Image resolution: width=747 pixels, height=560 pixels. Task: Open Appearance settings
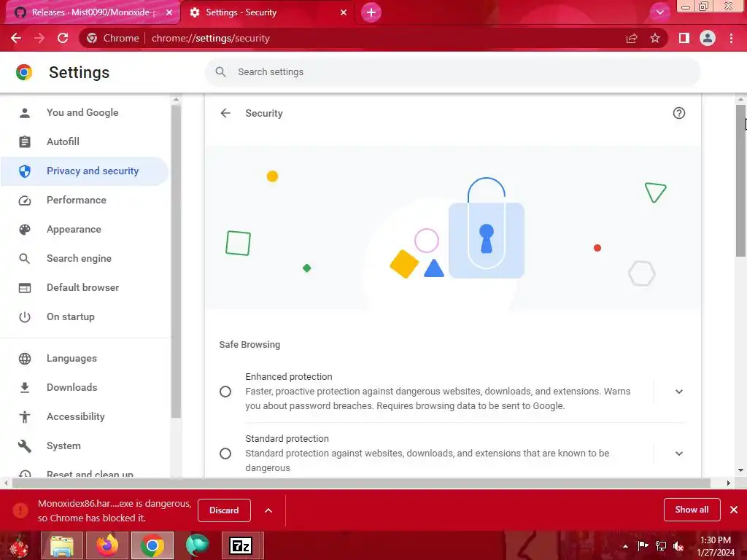[74, 229]
